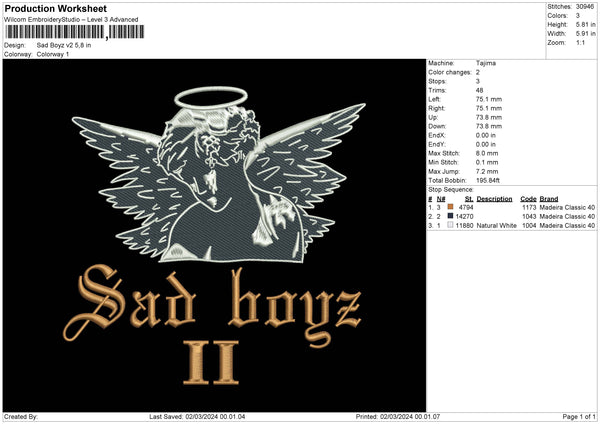Click the EndY value '0.00 in'

pos(486,145)
